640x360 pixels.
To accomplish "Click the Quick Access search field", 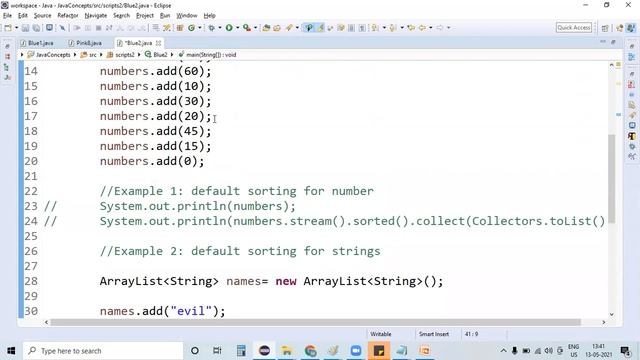I will [x=574, y=27].
